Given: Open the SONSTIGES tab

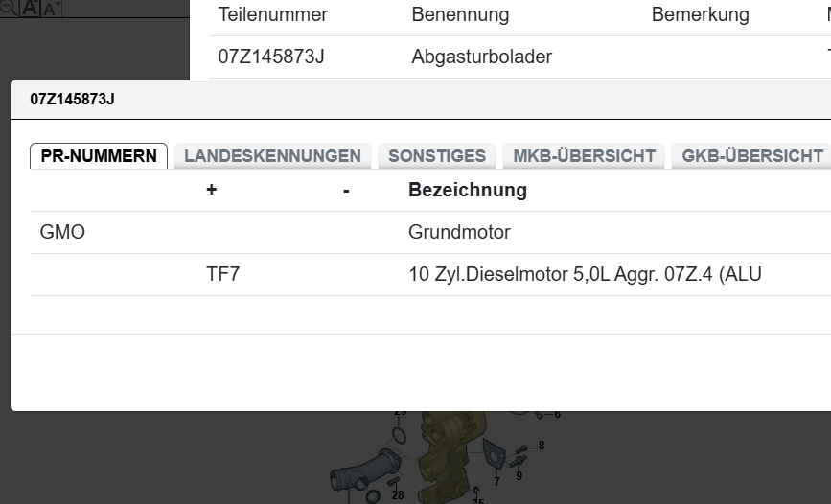Looking at the screenshot, I should (x=437, y=156).
